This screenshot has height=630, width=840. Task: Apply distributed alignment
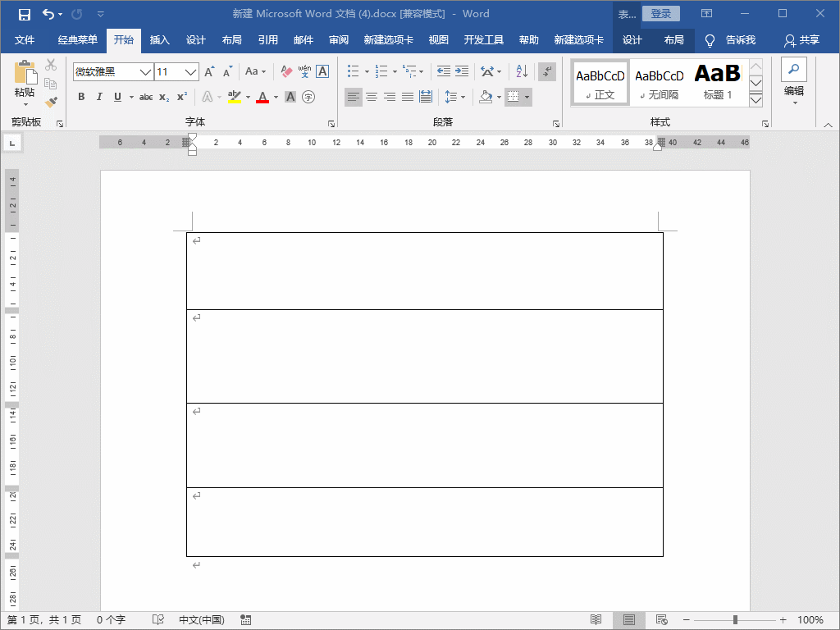[x=426, y=97]
